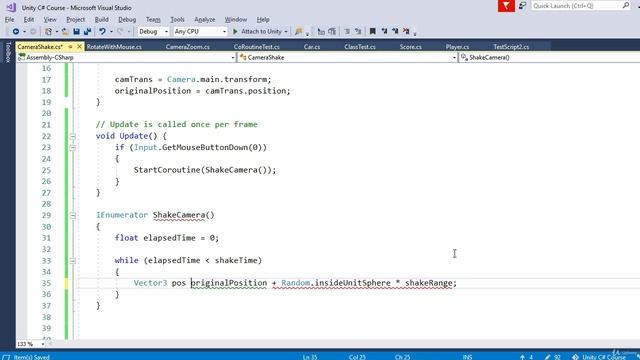This screenshot has width=640, height=360.
Task: Switch to the Player.cs tab
Action: point(457,47)
